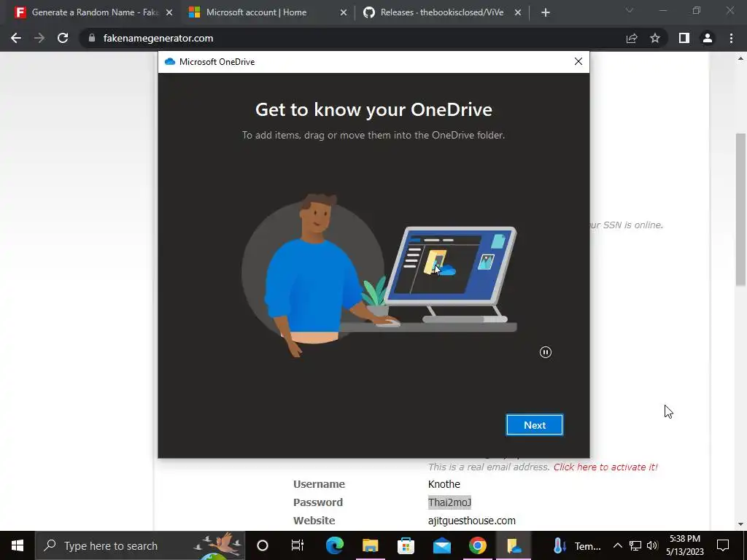The image size is (747, 560).
Task: Minimize the Chrome window
Action: pyautogui.click(x=663, y=10)
